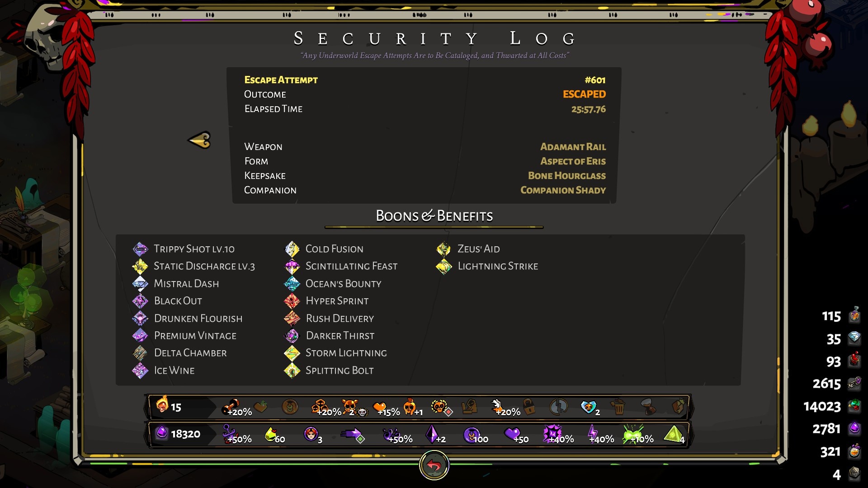Select the Lightning Strike boon entry
The height and width of the screenshot is (488, 868).
pyautogui.click(x=487, y=266)
